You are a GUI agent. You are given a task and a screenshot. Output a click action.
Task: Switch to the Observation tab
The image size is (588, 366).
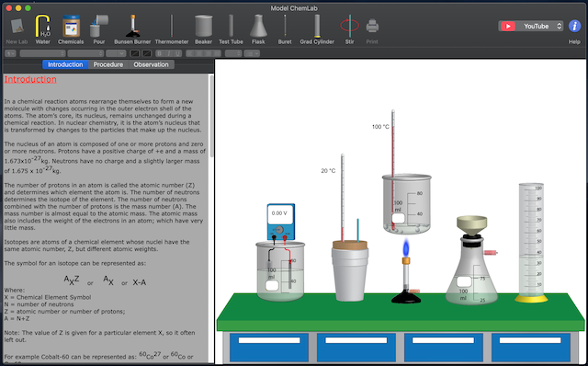pos(151,64)
